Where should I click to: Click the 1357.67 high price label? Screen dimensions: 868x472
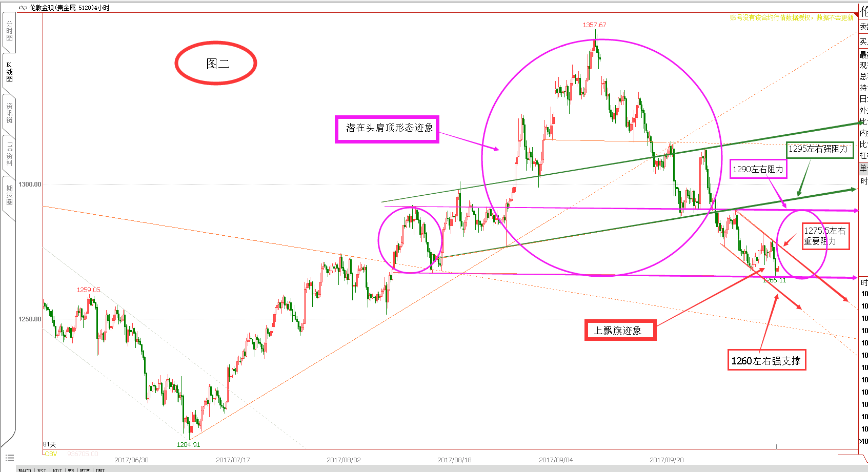(594, 25)
